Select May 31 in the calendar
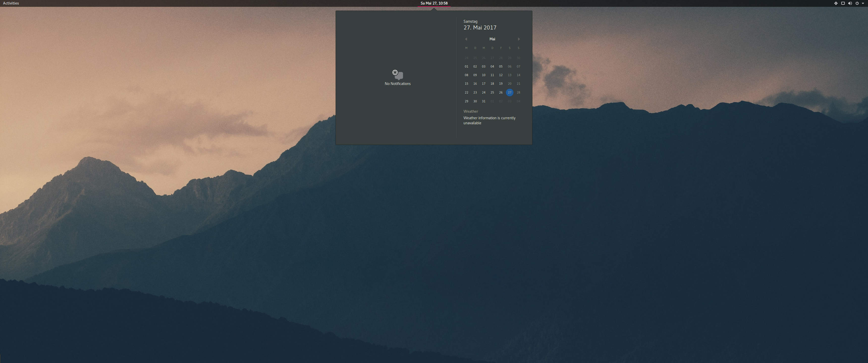This screenshot has height=363, width=868. 483,101
